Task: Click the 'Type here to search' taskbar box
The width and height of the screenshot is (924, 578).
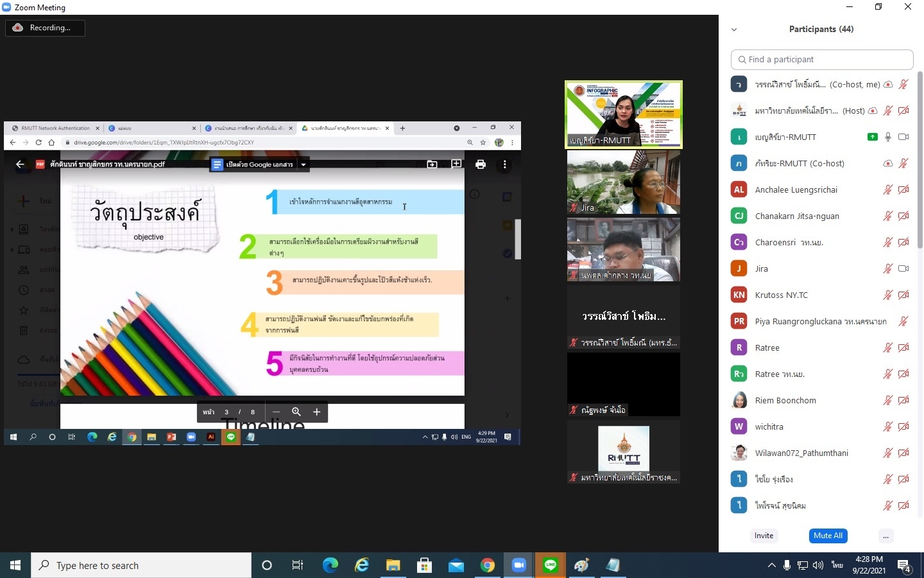Action: (141, 565)
